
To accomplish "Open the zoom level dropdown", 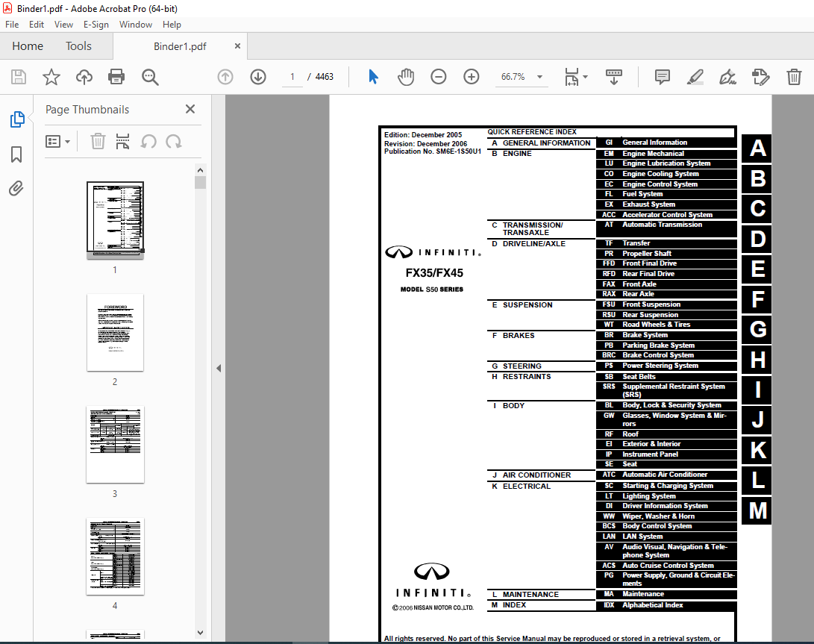I will [x=540, y=77].
